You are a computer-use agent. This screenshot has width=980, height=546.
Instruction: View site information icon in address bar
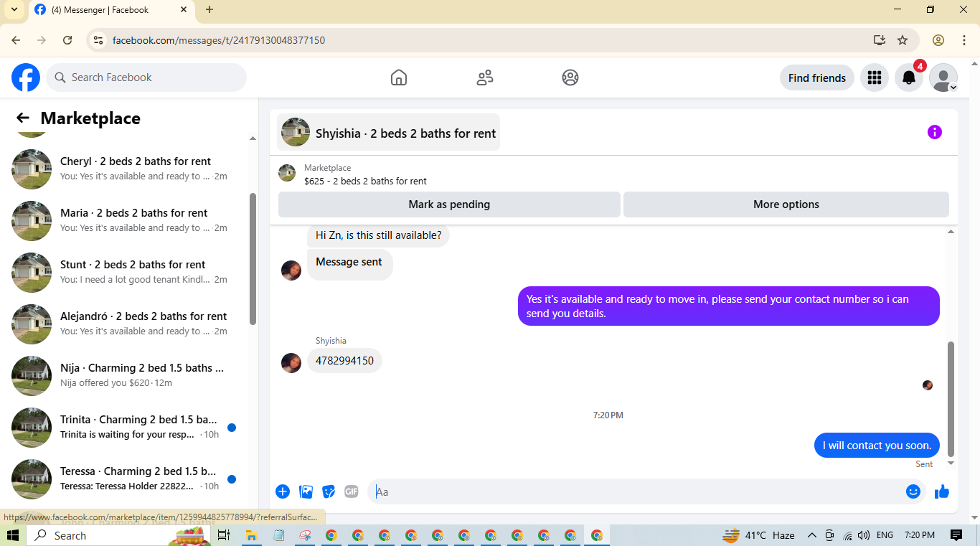point(99,40)
